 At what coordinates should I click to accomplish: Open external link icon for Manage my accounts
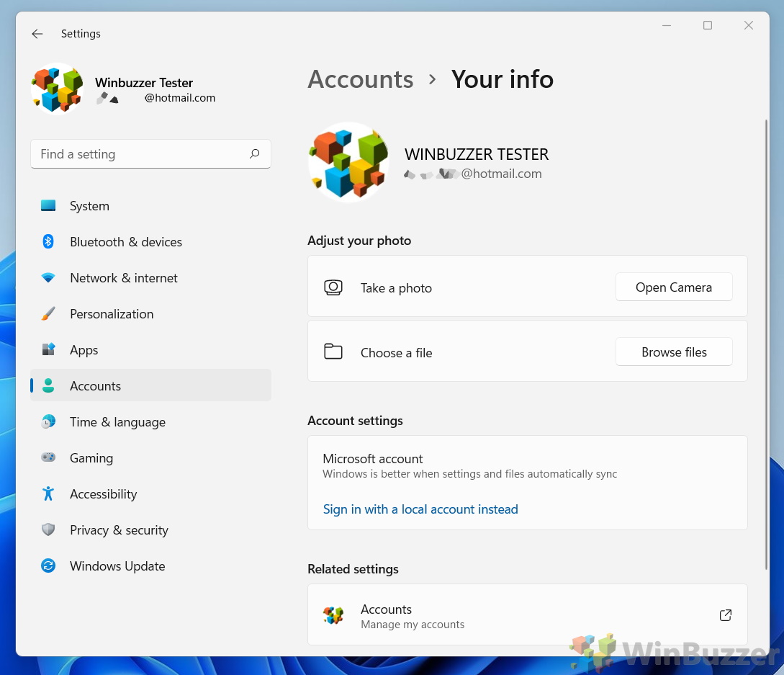pos(726,615)
